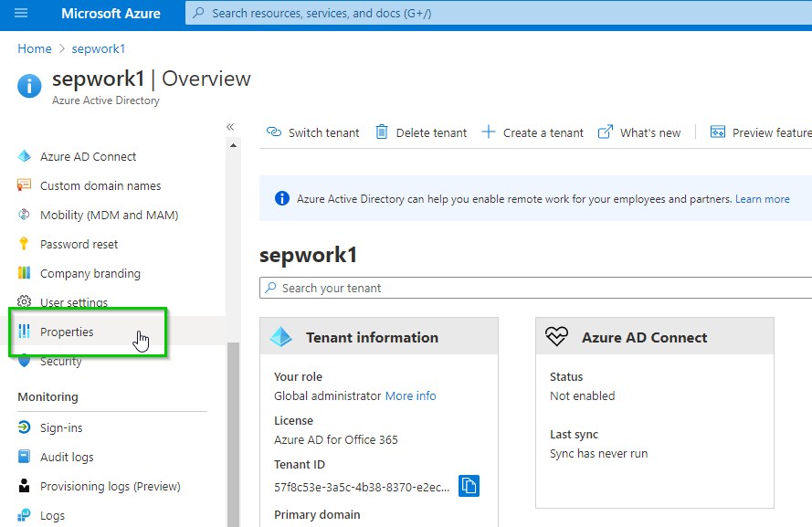Select Custom domain names in sidebar
Image resolution: width=812 pixels, height=527 pixels.
tap(100, 185)
